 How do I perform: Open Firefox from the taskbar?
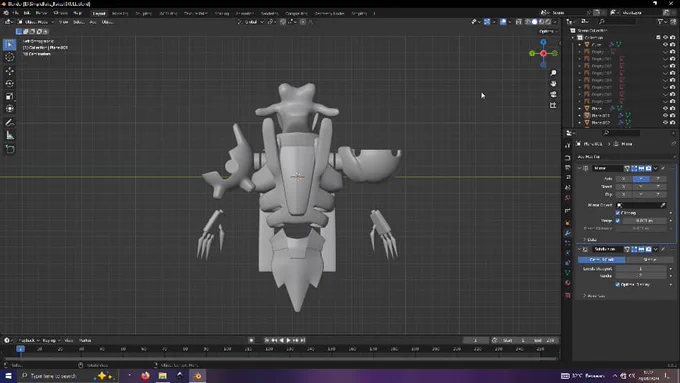point(145,376)
